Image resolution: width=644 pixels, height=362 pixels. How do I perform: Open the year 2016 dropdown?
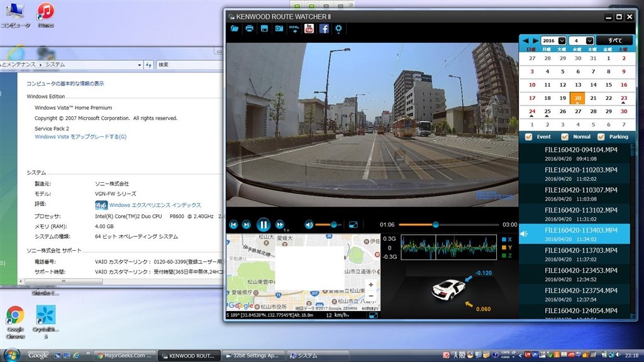562,40
